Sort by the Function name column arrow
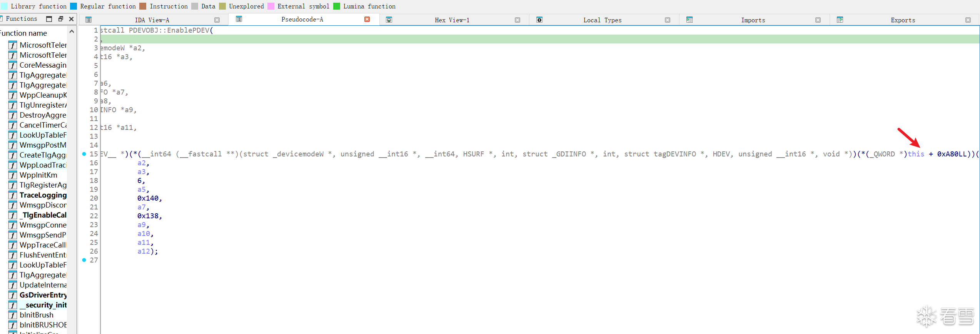The image size is (980, 334). (x=72, y=32)
